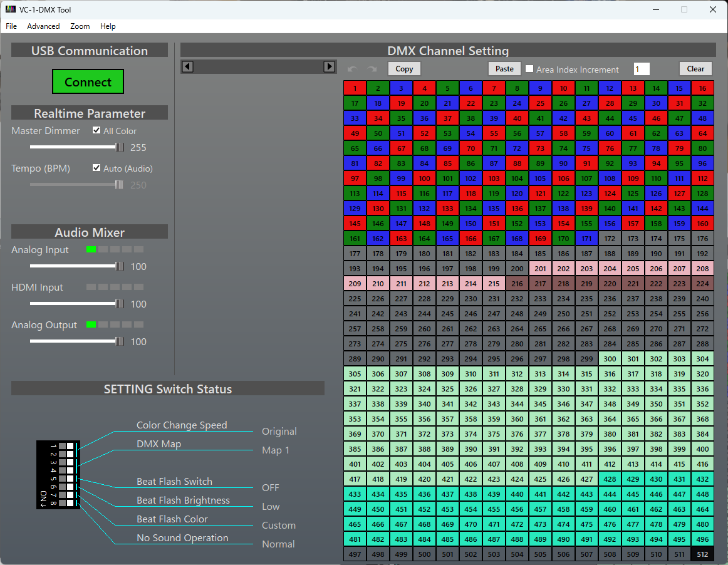This screenshot has height=565, width=728.
Task: Click the right arrow of the channel scrollbar
Action: coord(328,66)
